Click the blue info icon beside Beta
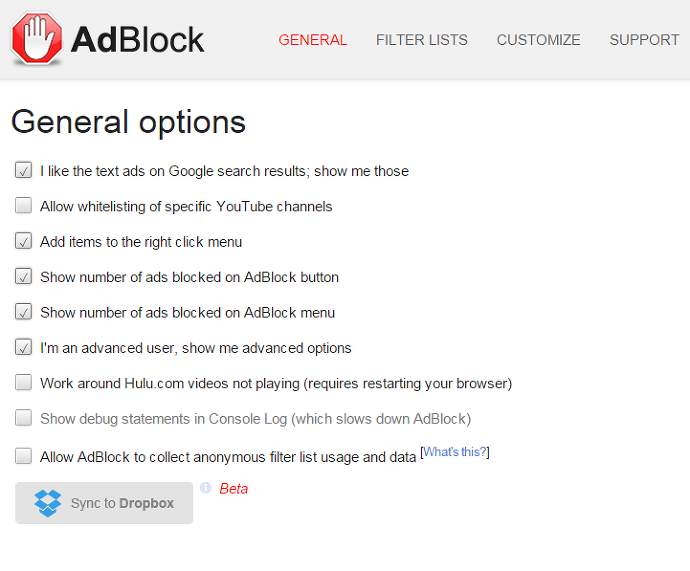 coord(206,487)
